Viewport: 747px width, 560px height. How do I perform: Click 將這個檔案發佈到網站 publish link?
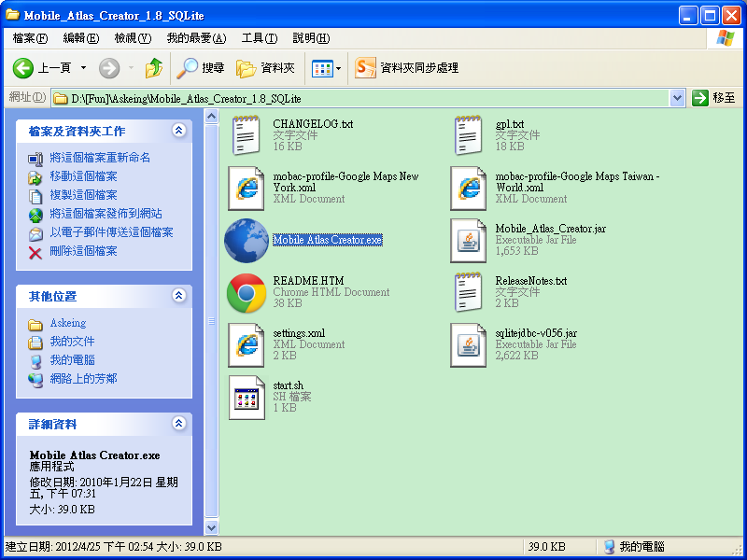106,214
